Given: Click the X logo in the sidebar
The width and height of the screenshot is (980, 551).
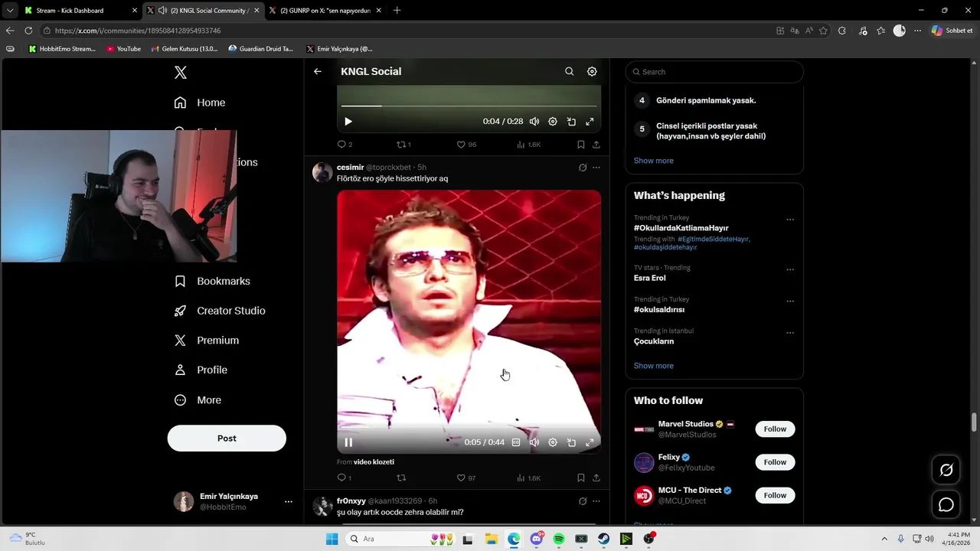Looking at the screenshot, I should [x=181, y=73].
